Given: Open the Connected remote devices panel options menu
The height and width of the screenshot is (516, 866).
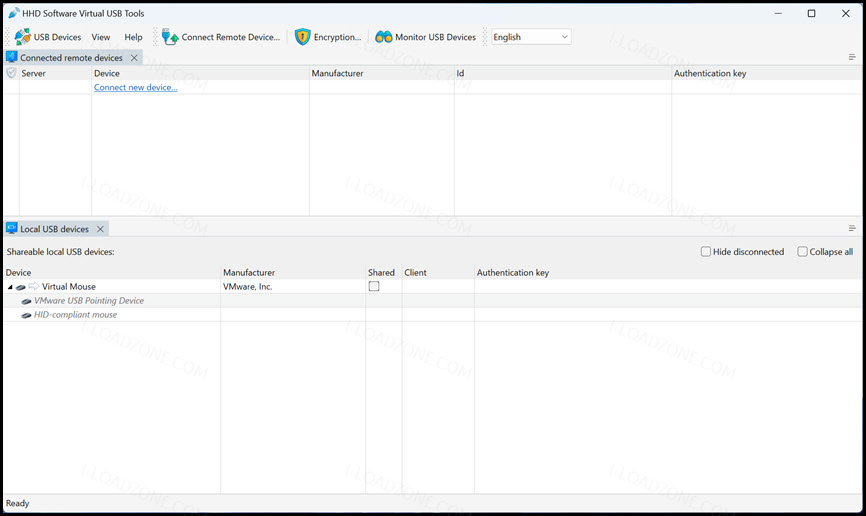Looking at the screenshot, I should pyautogui.click(x=852, y=57).
